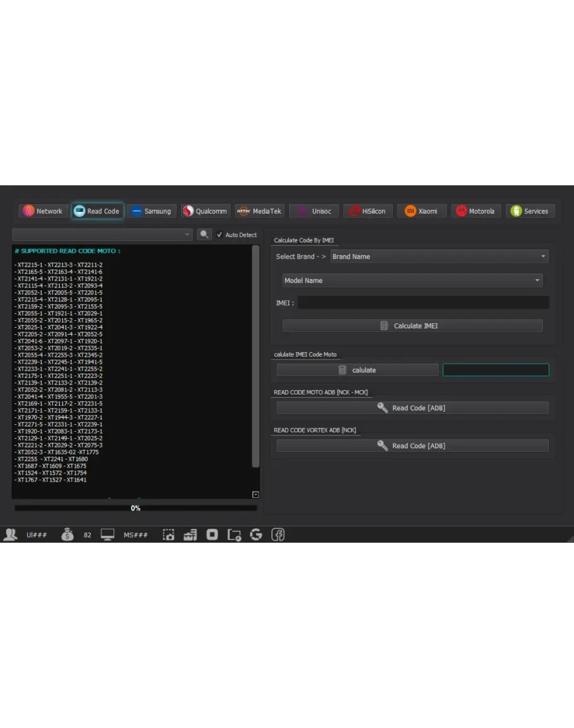Toggle the Auto Detect checkbox
Screen dimensions: 574x728
(x=220, y=234)
